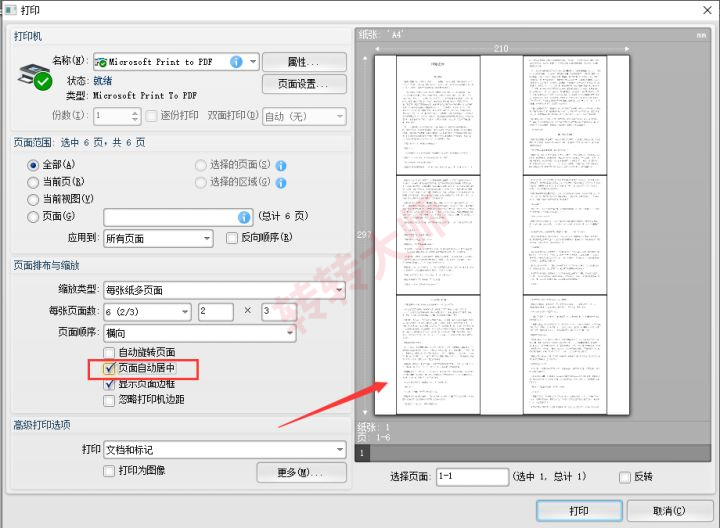Select the 全部 radio button

33,165
